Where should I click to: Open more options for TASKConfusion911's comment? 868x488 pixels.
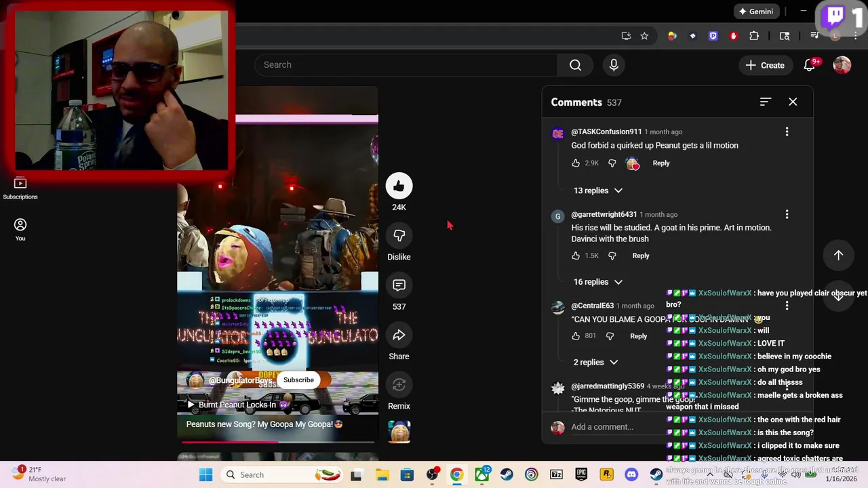(787, 131)
